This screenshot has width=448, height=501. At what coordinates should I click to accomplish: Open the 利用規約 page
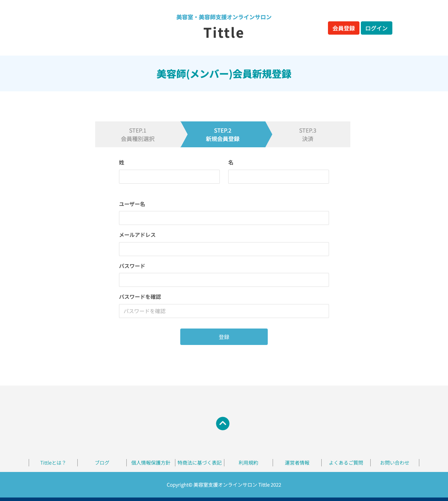click(x=248, y=463)
